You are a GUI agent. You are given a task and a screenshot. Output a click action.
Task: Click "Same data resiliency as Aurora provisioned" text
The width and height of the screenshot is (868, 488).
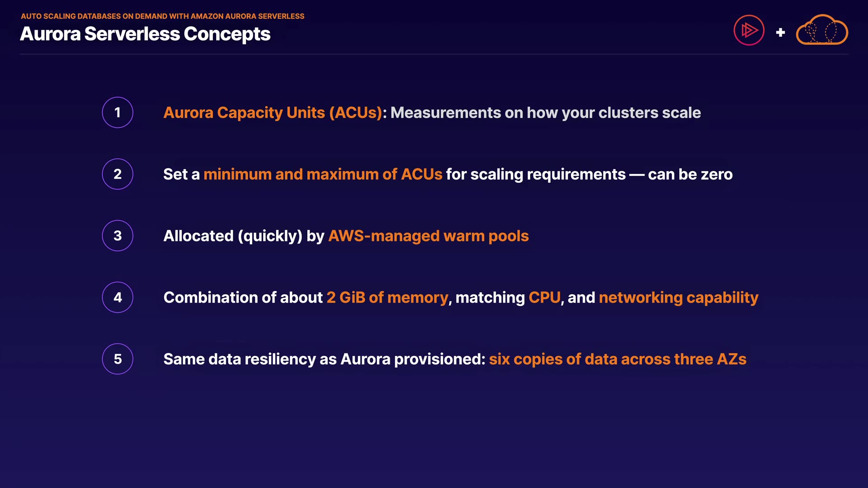point(323,359)
